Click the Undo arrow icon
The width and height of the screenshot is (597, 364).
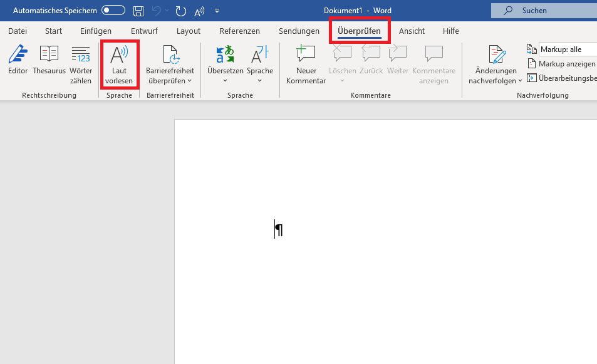point(157,11)
